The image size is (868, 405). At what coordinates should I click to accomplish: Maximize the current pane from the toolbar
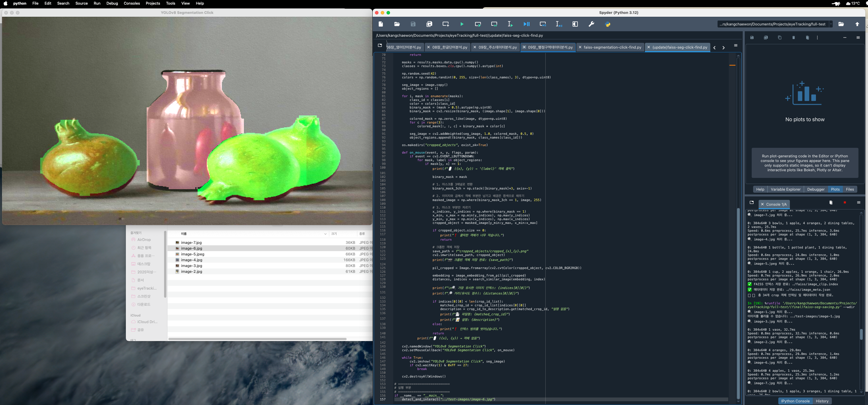(575, 24)
